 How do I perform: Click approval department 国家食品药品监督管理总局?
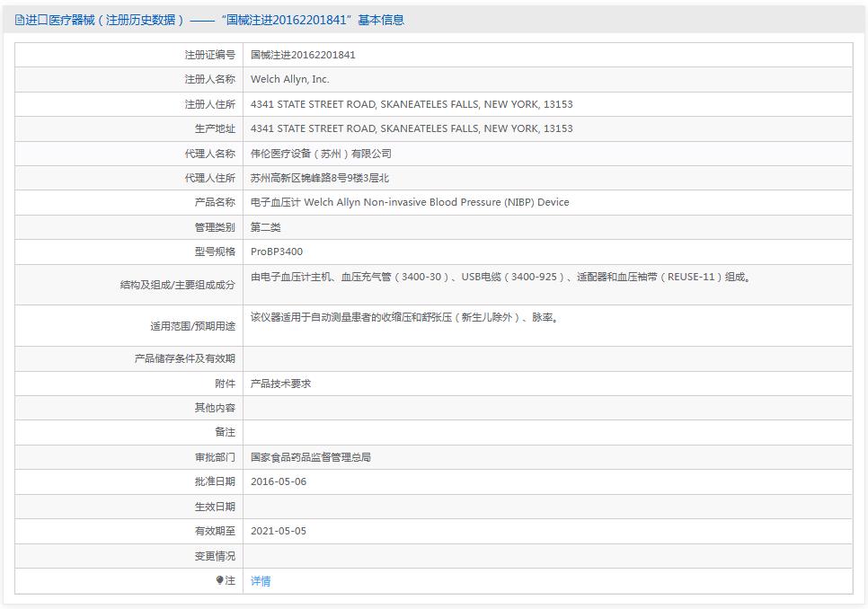click(x=310, y=457)
